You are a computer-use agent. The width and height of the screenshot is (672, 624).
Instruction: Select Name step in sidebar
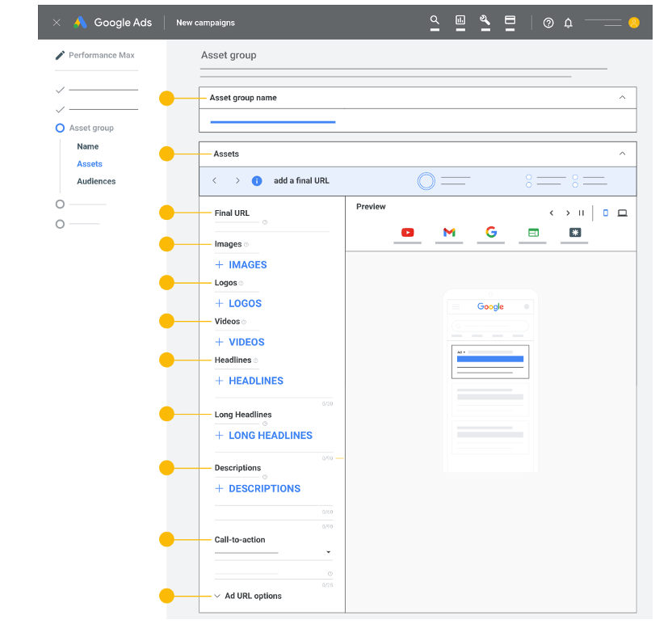87,146
